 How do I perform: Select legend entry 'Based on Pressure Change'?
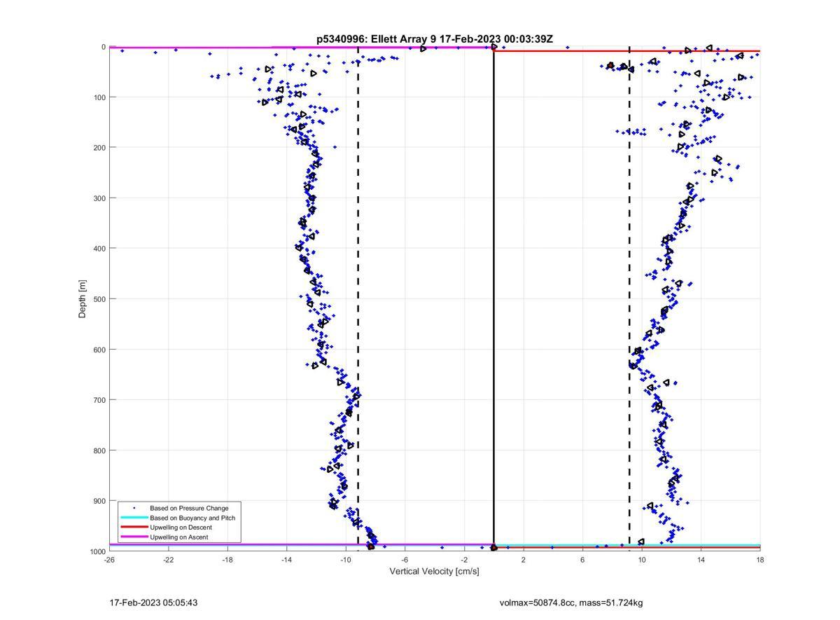tap(189, 508)
